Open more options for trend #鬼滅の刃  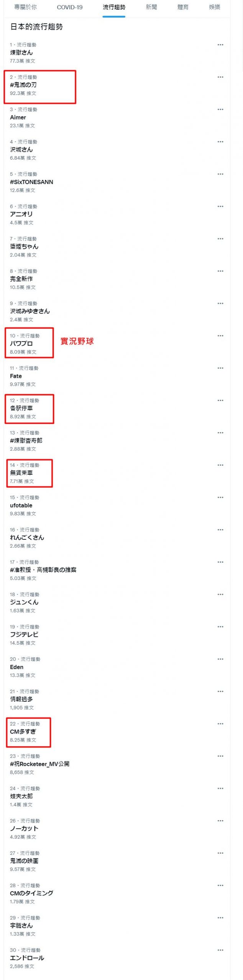[x=220, y=77]
